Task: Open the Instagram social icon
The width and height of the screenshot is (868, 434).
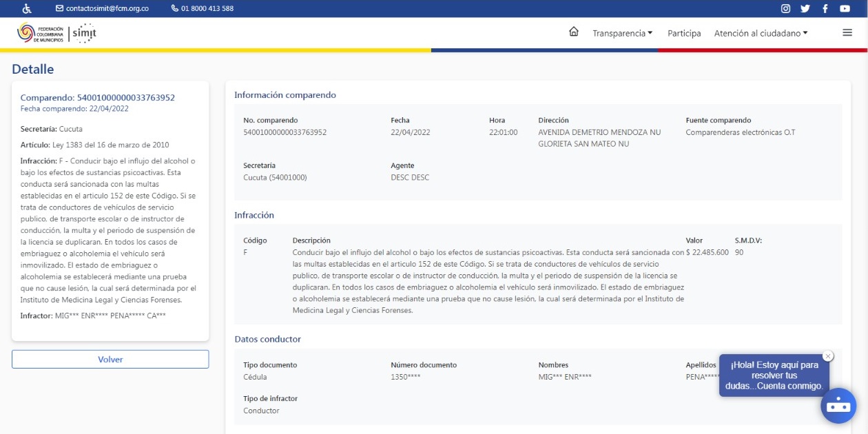Action: coord(785,8)
